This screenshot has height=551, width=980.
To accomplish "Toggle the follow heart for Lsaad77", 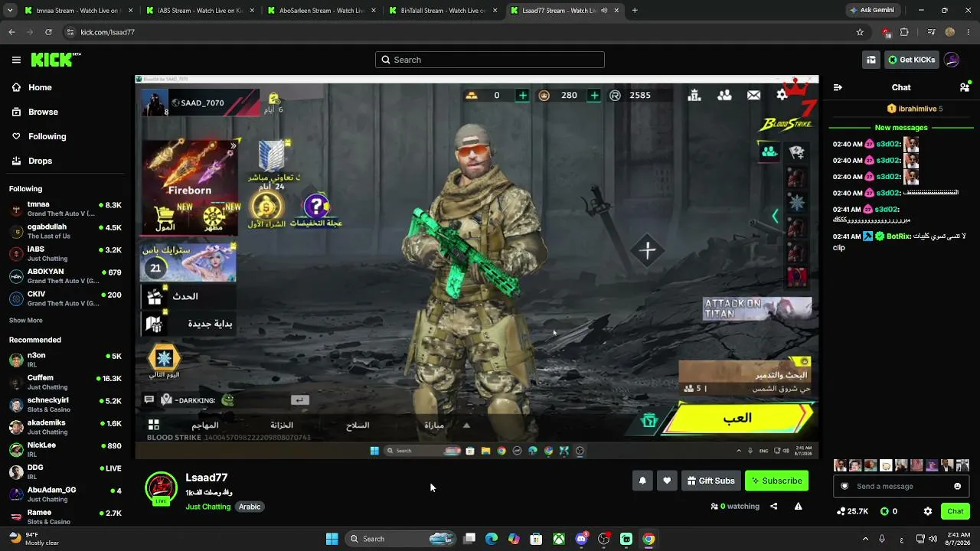I will point(667,481).
